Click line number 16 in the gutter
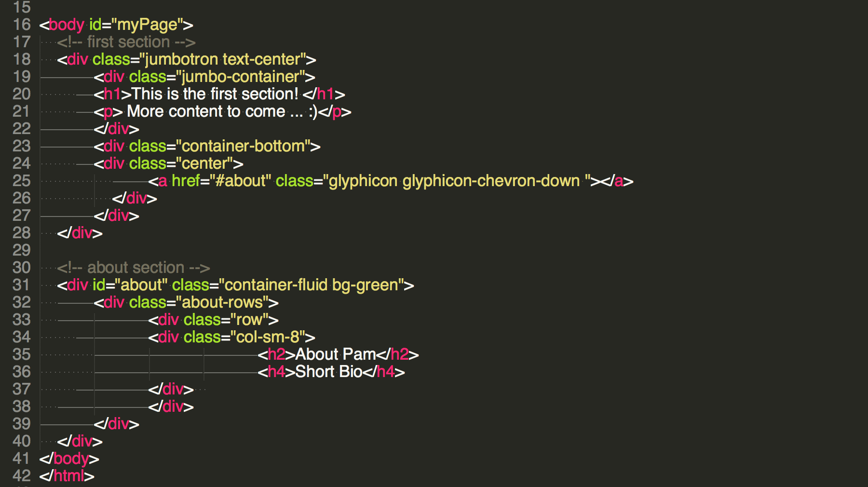Viewport: 868px width, 487px height. (x=22, y=25)
